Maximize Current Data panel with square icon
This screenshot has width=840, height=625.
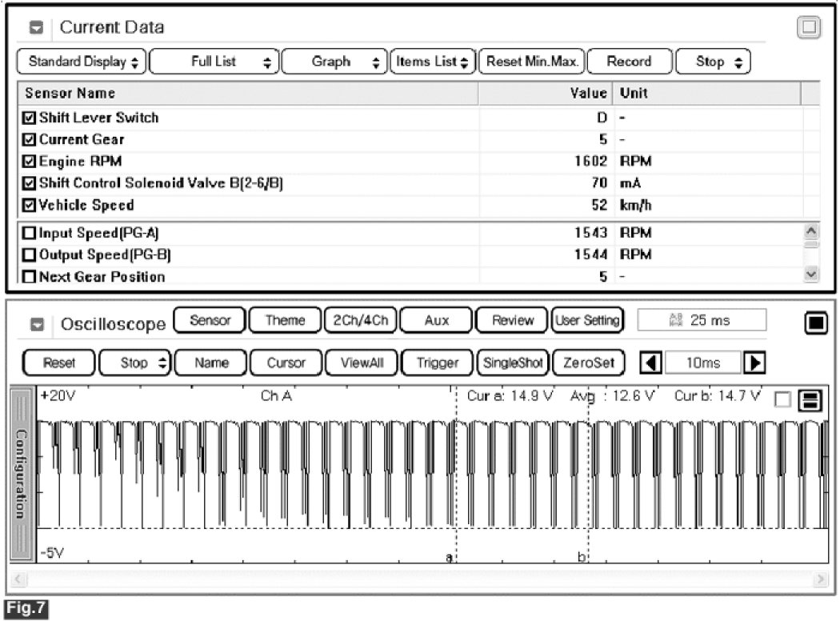click(x=810, y=28)
